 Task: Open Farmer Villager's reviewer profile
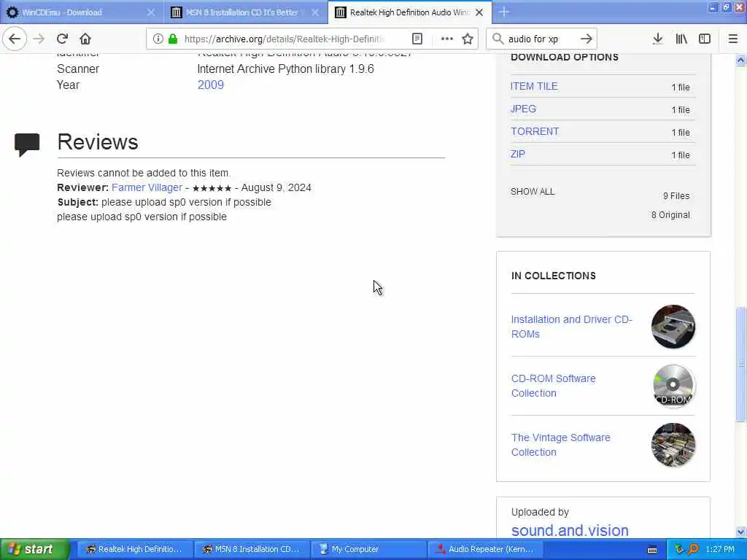coord(147,187)
